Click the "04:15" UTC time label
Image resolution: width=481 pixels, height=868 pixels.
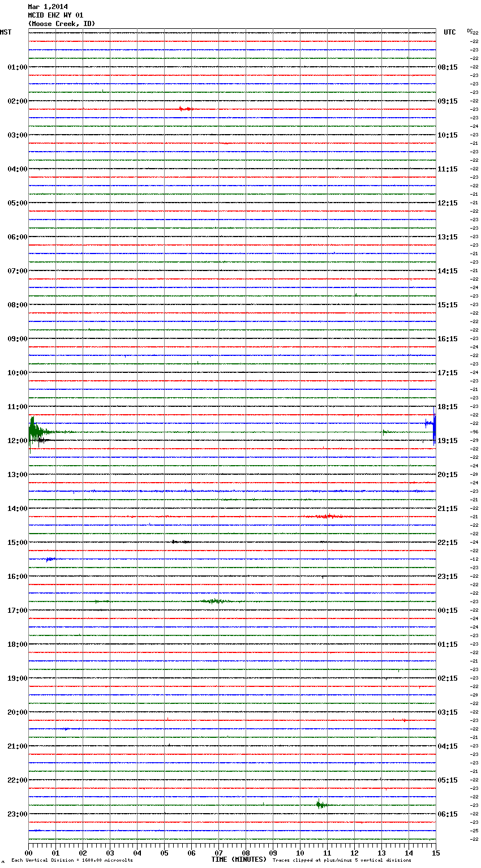[x=448, y=746]
